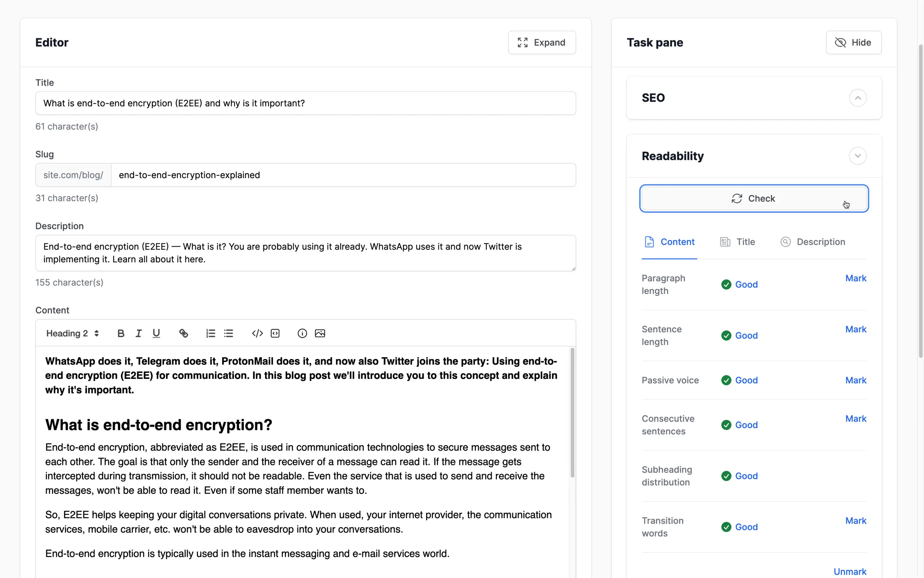
Task: Collapse the SEO section
Action: click(858, 98)
